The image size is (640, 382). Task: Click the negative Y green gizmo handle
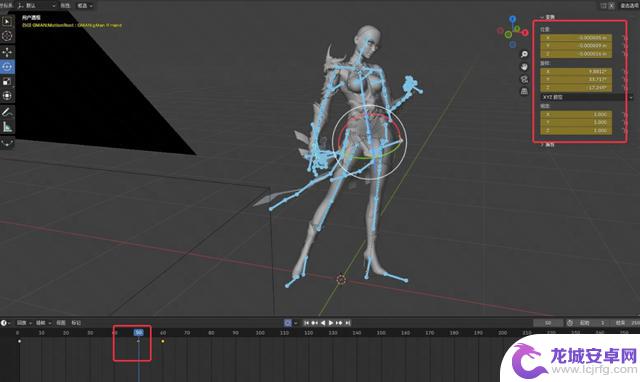coord(509,35)
